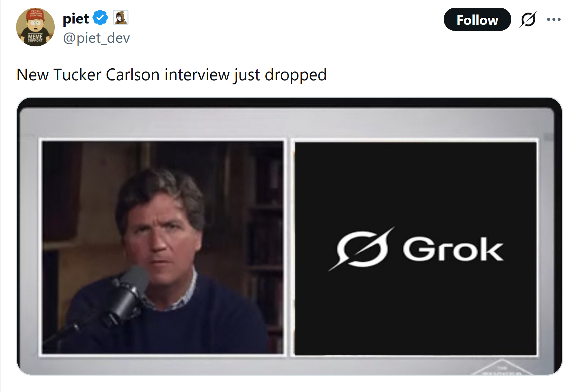Open the Grok icon beside Follow
Screen dimensions: 577x392
point(528,20)
